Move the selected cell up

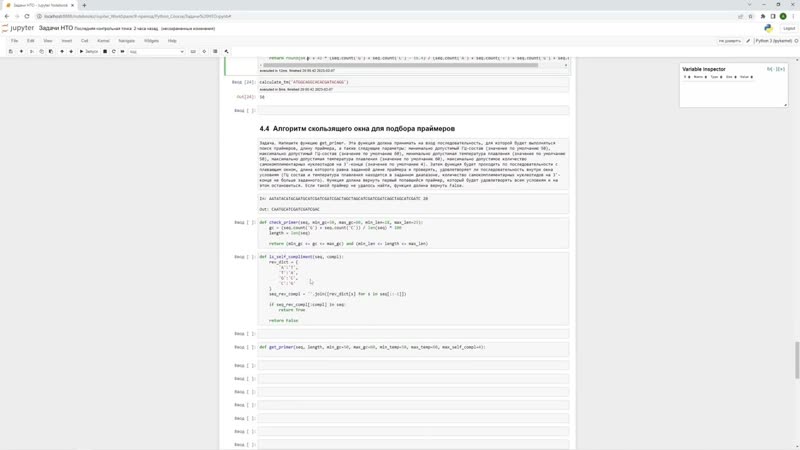click(x=62, y=52)
